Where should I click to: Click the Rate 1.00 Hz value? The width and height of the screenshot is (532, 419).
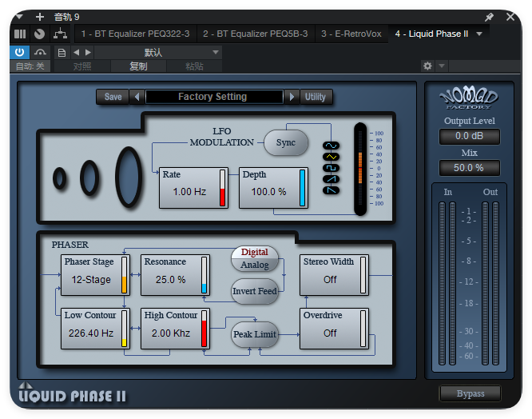click(x=189, y=192)
